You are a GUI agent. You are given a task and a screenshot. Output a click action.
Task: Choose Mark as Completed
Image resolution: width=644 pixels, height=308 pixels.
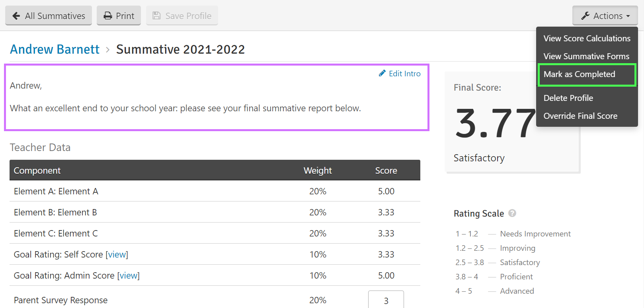(x=587, y=75)
